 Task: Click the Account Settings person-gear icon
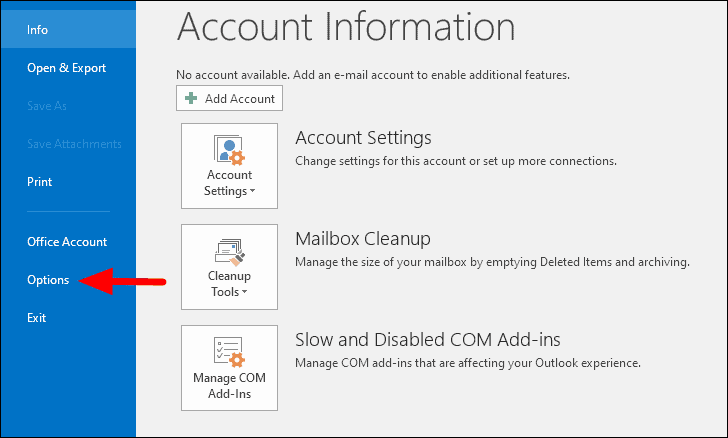pos(229,150)
